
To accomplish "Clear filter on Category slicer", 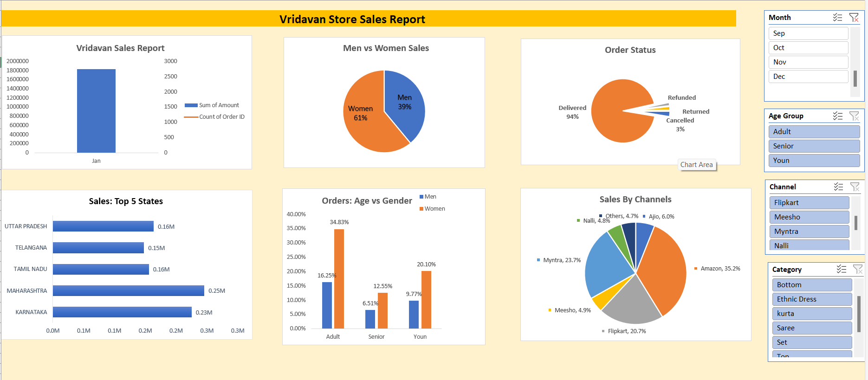I will point(857,270).
